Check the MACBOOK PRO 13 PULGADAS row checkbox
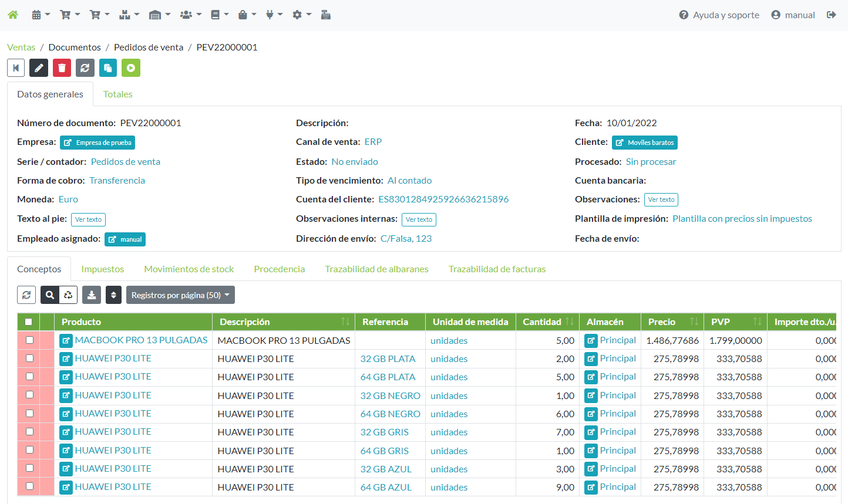The width and height of the screenshot is (848, 504). tap(29, 340)
